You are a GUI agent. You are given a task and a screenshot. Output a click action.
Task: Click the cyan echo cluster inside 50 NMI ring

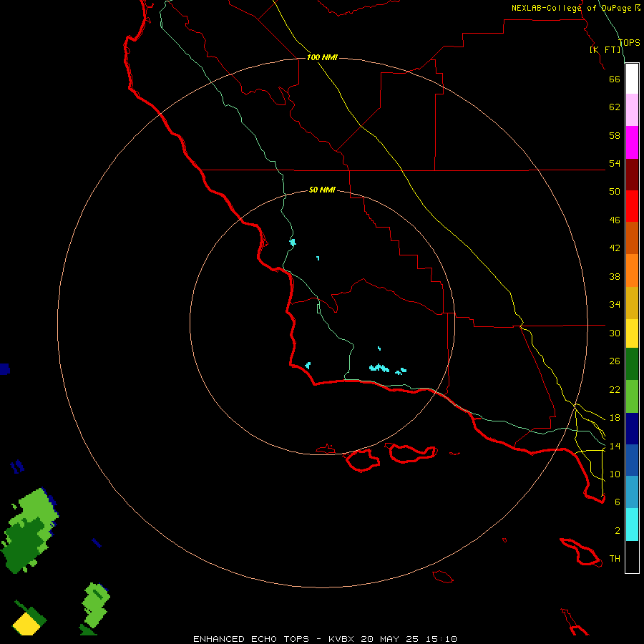(x=379, y=368)
